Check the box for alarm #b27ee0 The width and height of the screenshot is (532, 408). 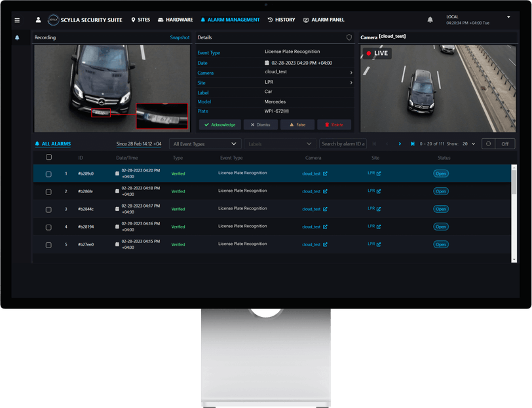pyautogui.click(x=48, y=245)
